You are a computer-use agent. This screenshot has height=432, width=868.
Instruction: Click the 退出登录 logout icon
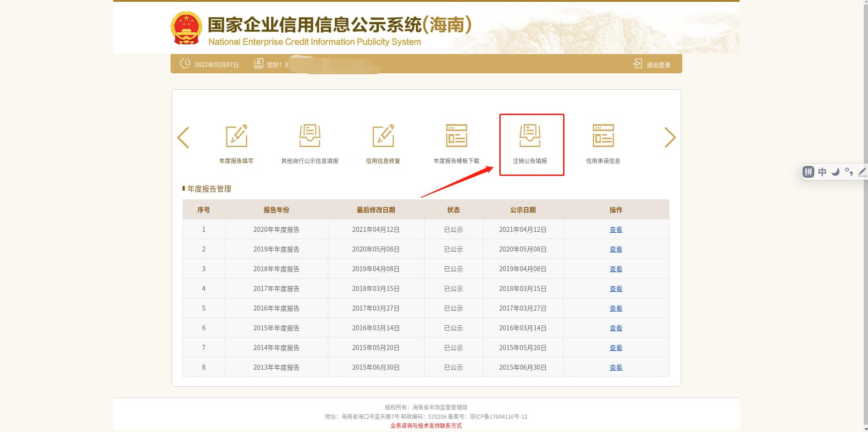pos(638,64)
